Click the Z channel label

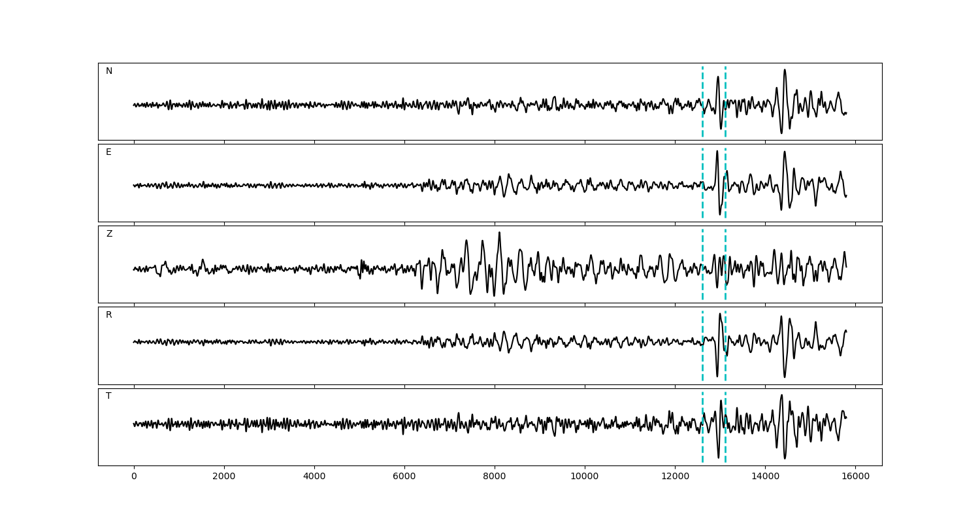coord(109,234)
